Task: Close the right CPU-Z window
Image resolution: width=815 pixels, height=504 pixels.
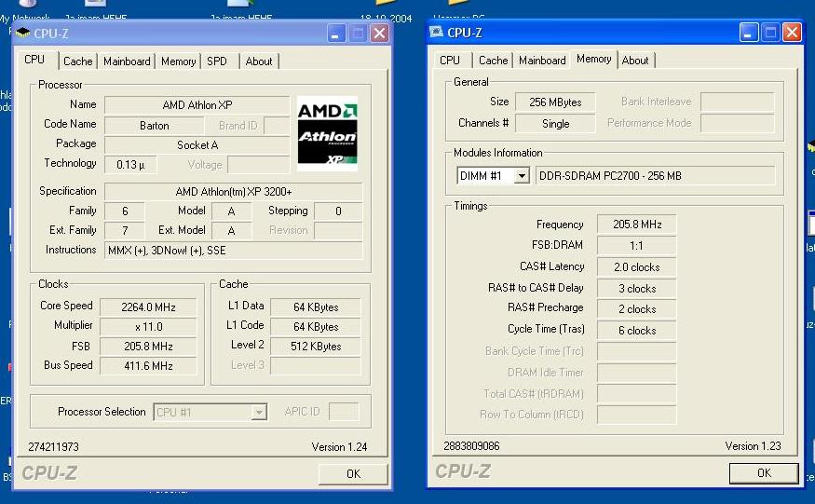Action: 792,33
